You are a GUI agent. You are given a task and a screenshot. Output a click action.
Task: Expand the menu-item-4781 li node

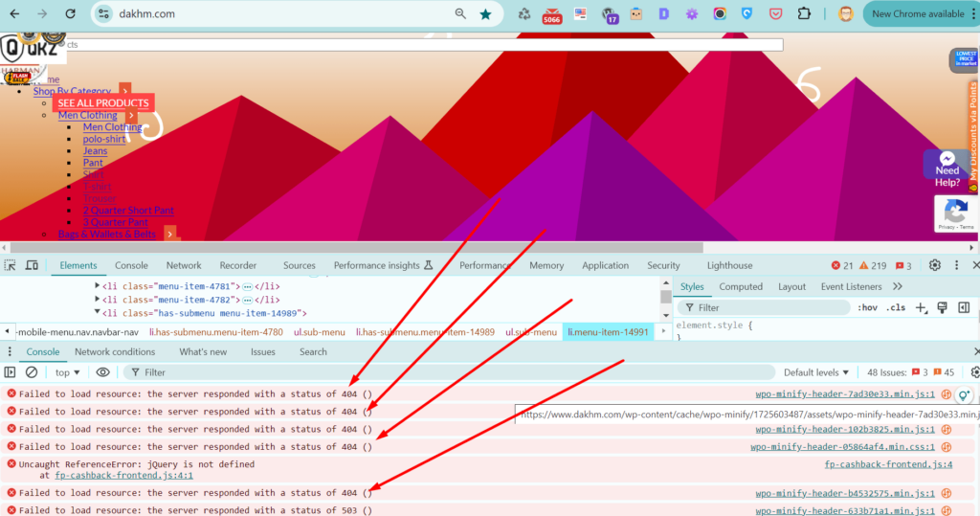97,286
